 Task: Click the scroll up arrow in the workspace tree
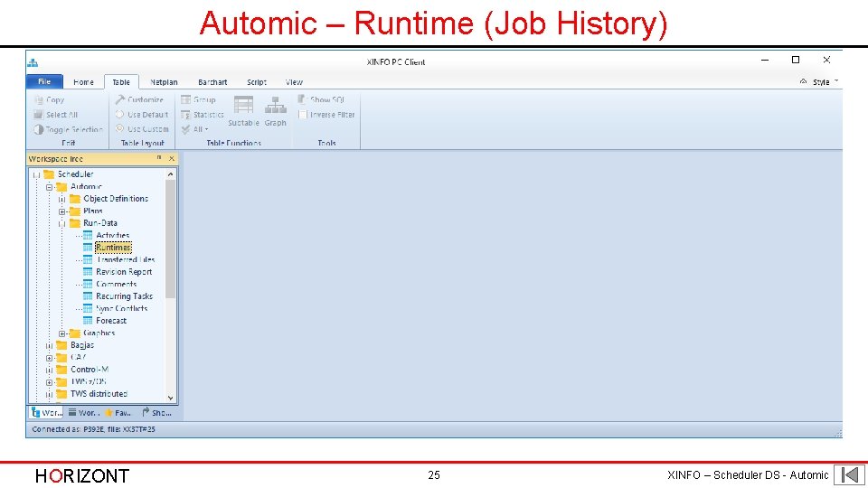[x=171, y=174]
